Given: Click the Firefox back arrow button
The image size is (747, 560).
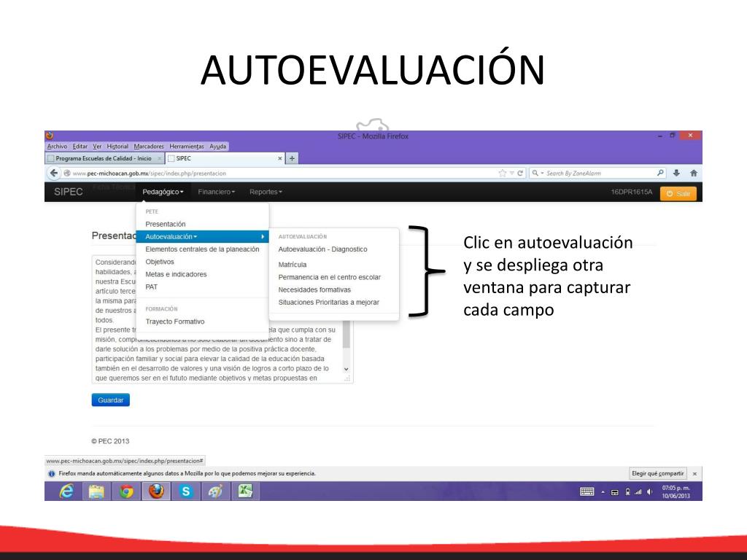Looking at the screenshot, I should point(54,174).
